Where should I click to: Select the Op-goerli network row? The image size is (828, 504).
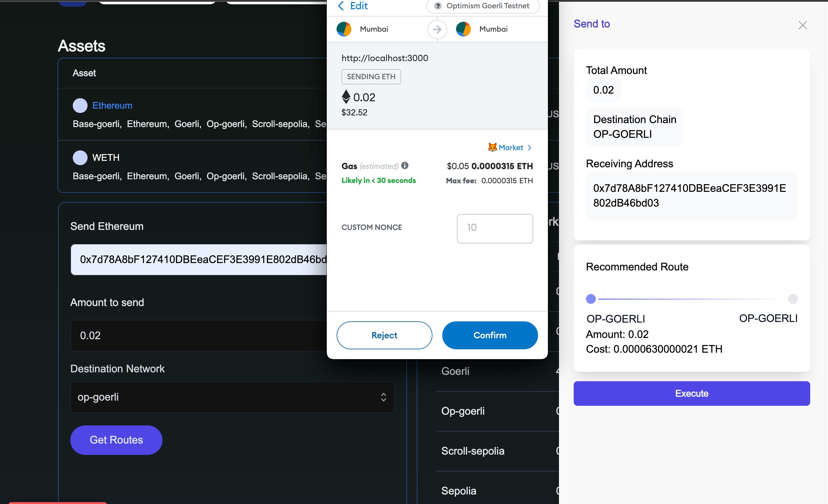click(x=497, y=411)
